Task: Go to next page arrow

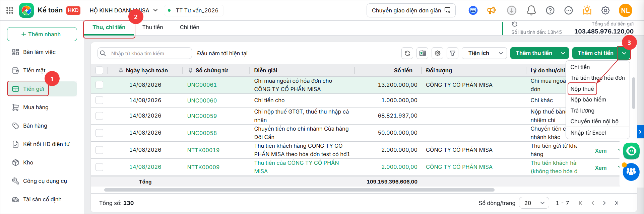Action: [604, 203]
